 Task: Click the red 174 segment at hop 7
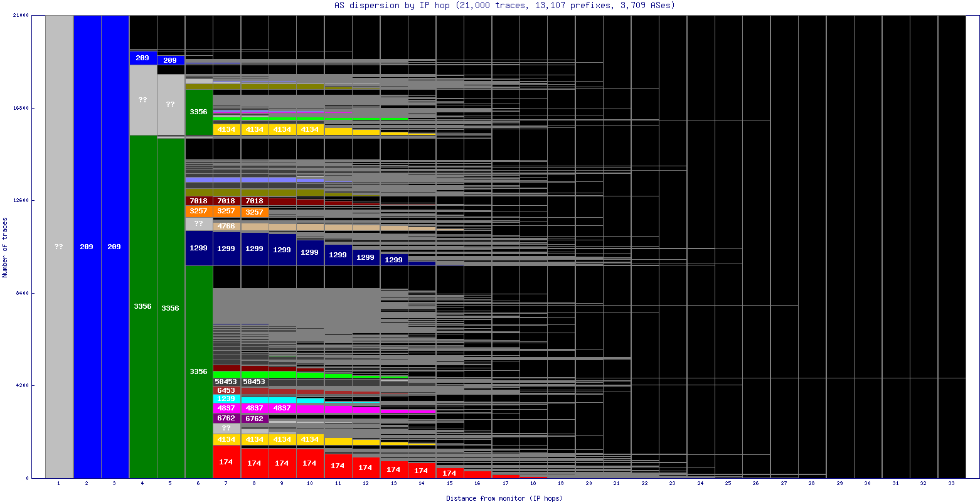tap(226, 461)
